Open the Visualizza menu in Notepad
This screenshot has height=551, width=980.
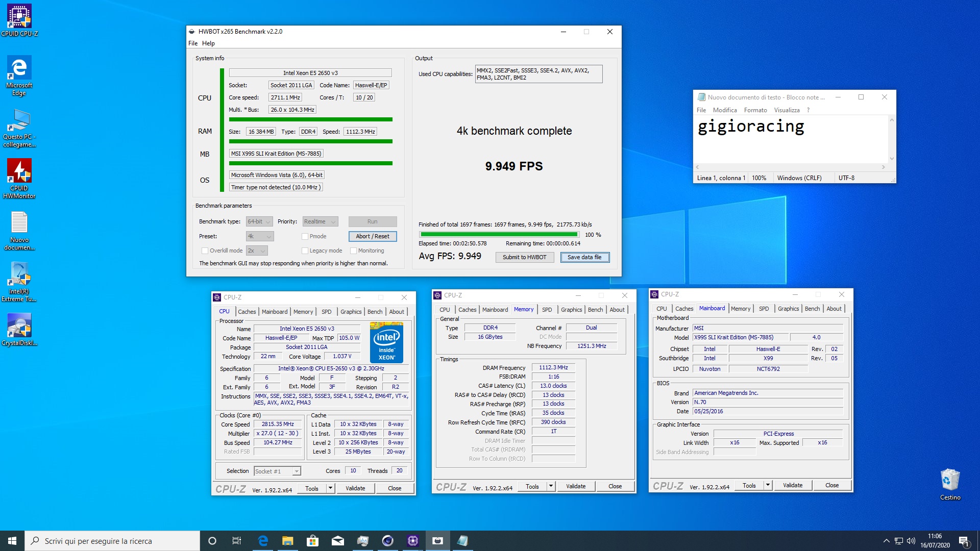[787, 110]
